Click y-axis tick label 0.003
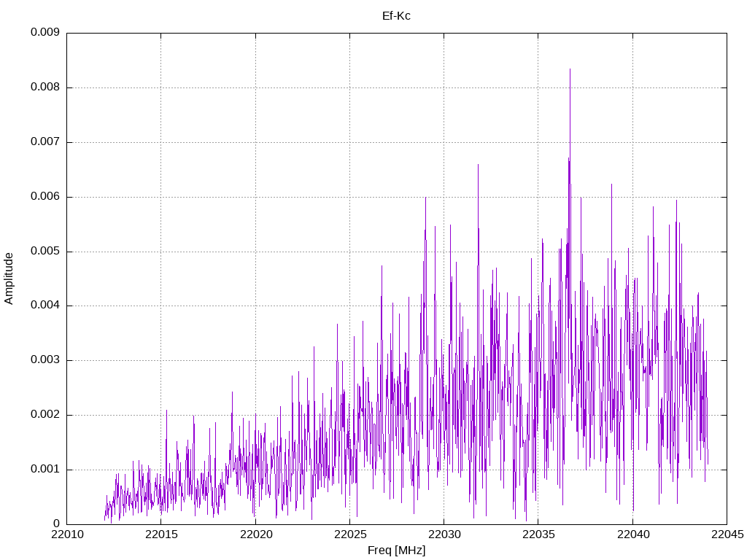The image size is (747, 560). (x=45, y=360)
